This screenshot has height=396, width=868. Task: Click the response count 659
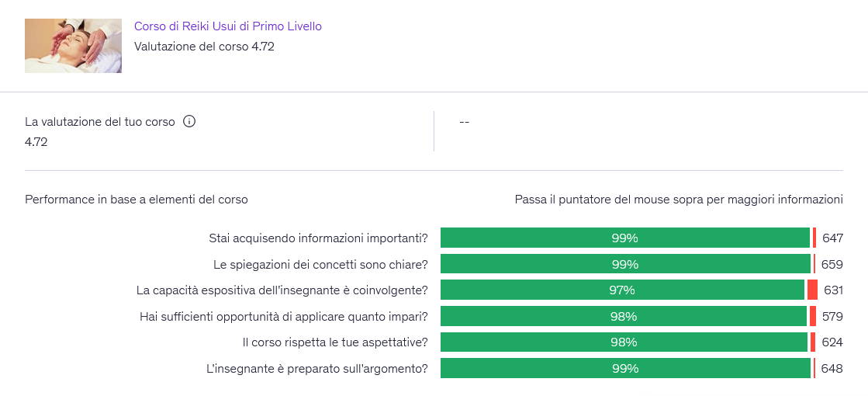click(x=832, y=265)
